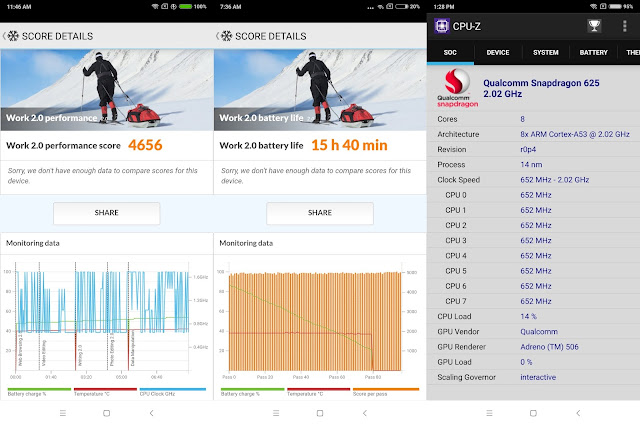Tap GPU Renderer value Adreno (TM) 506
The width and height of the screenshot is (640, 426).
click(x=549, y=347)
